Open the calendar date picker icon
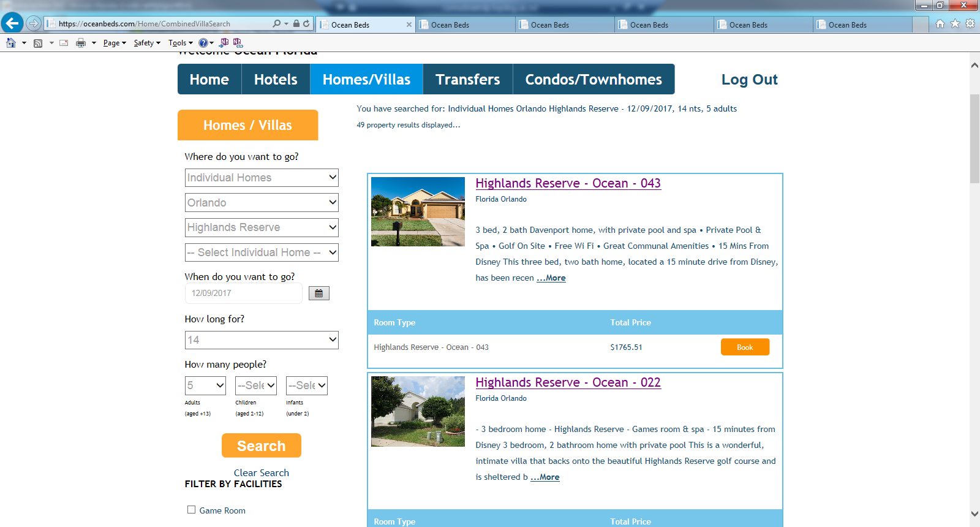Viewport: 980px width, 527px height. [x=318, y=294]
